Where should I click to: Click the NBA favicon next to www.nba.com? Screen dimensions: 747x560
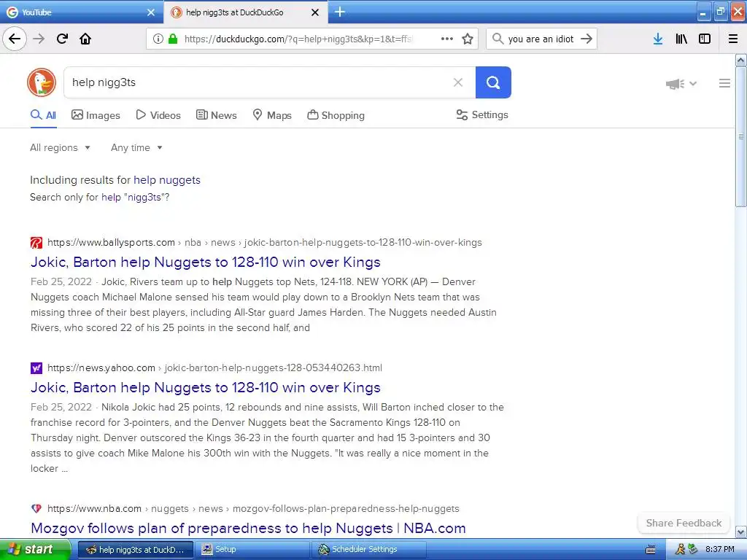tap(36, 508)
